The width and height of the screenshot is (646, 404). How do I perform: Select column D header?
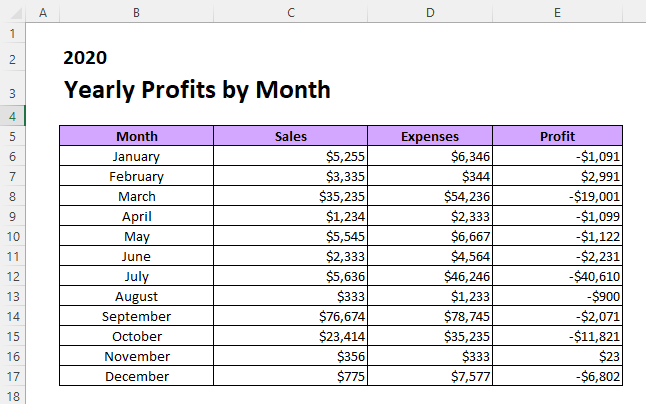tap(430, 13)
